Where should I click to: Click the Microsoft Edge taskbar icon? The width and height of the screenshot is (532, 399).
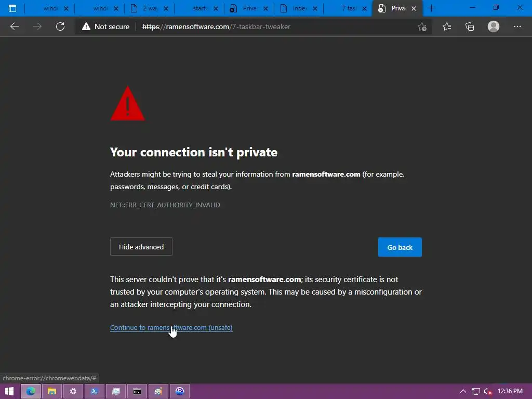click(31, 391)
